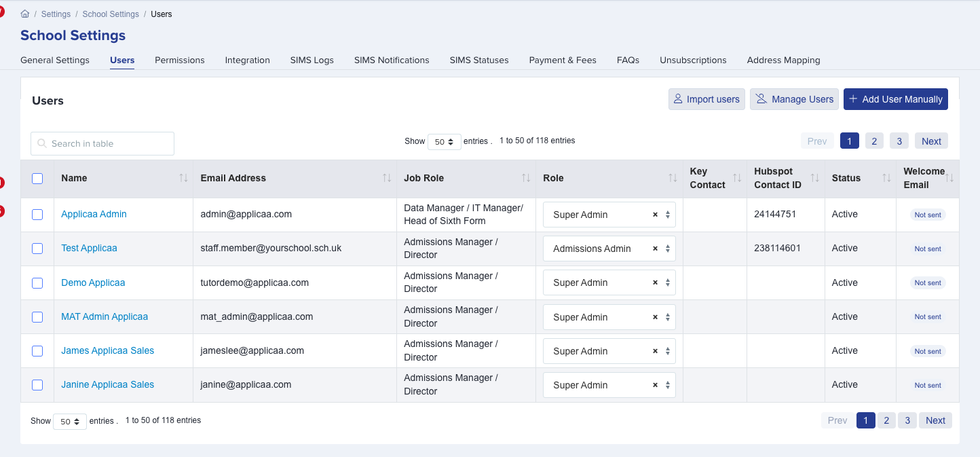Focus the Search in table field
Viewport: 980px width, 457px height.
102,143
